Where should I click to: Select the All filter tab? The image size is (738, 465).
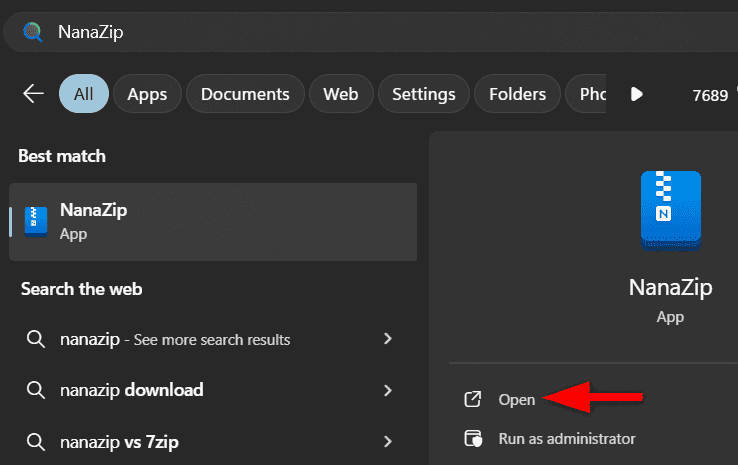pos(84,94)
